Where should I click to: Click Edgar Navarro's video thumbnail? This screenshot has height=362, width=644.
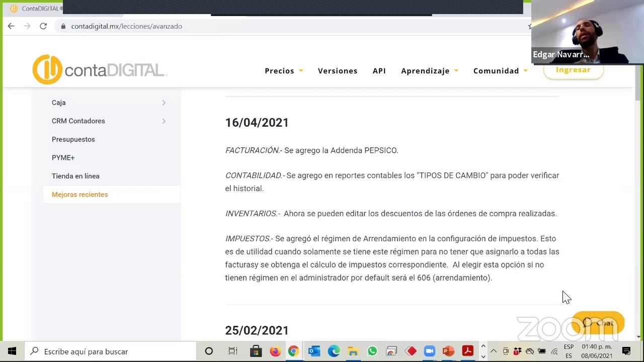[x=588, y=31]
